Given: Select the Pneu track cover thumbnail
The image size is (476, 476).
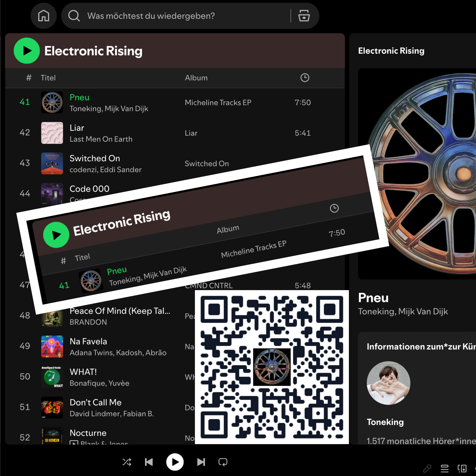Looking at the screenshot, I should coord(52,103).
